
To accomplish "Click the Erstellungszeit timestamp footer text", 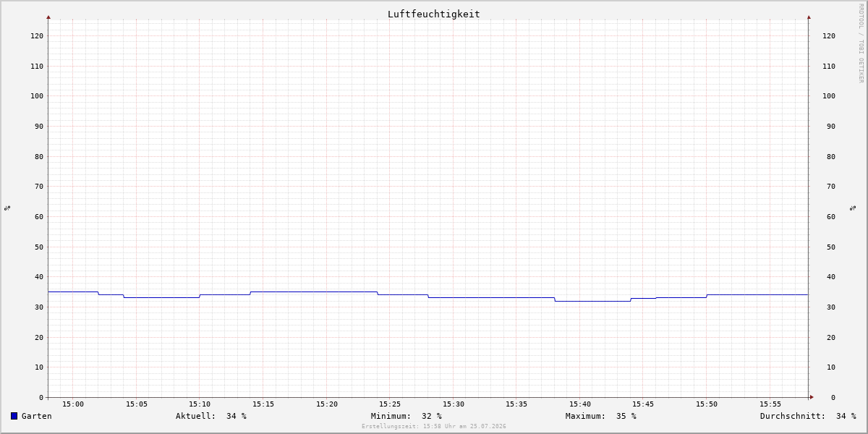I will point(434,426).
